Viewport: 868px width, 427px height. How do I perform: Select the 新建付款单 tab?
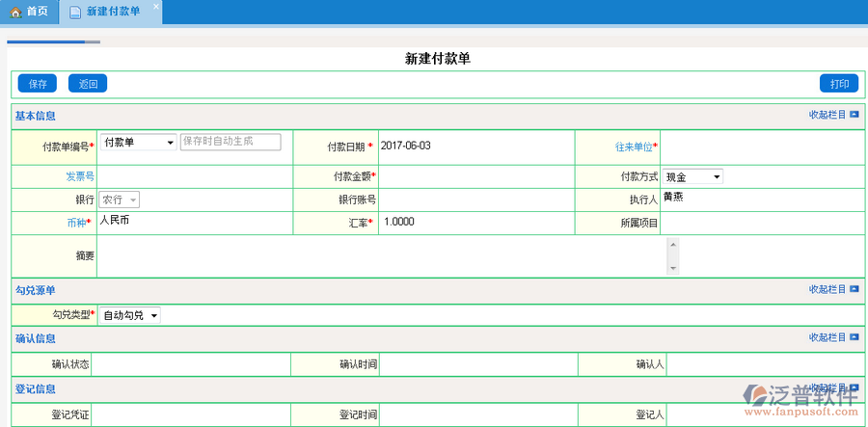click(x=112, y=12)
